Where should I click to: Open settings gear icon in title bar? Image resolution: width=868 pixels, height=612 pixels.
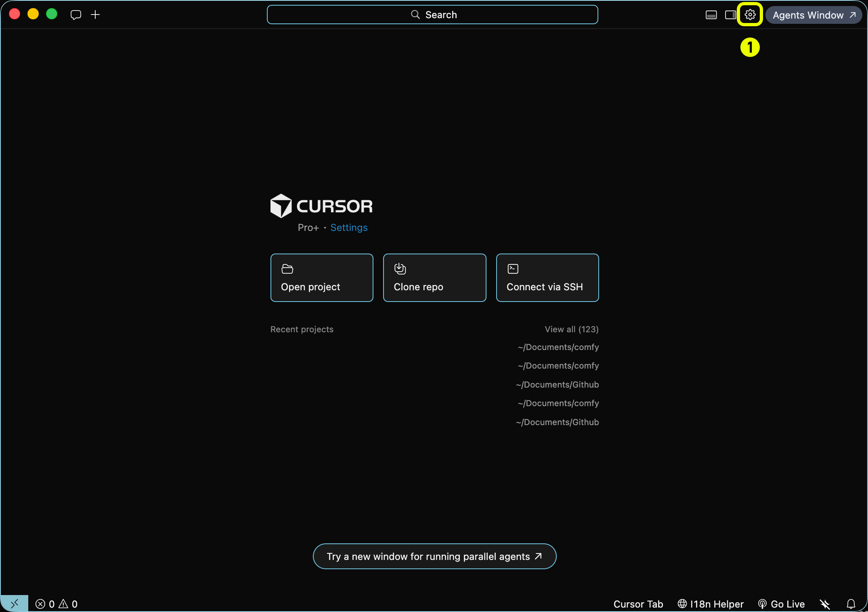point(750,15)
